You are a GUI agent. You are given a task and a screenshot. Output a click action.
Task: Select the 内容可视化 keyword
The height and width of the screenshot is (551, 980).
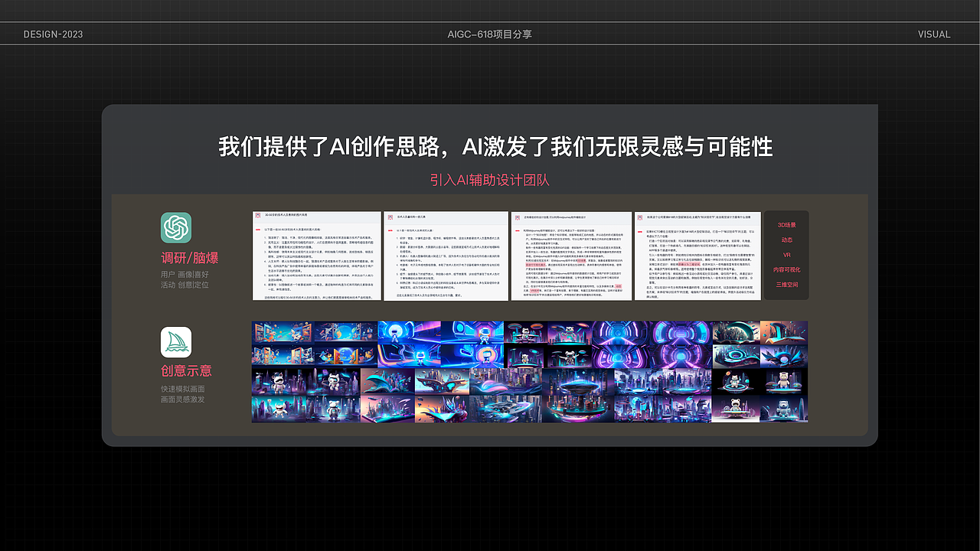[787, 269]
